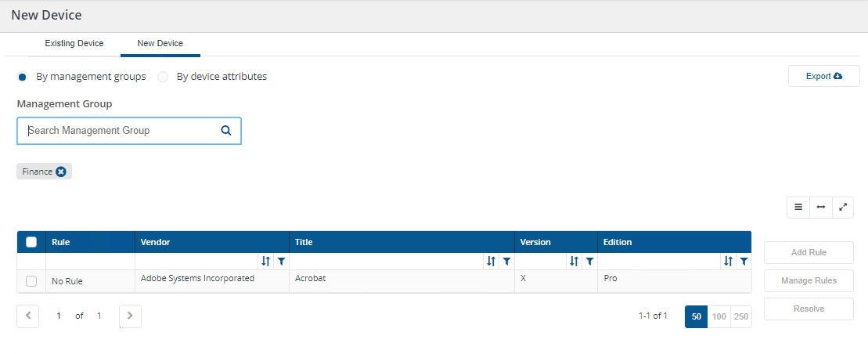Open the New Device tab
Viewport: 868px width, 354px height.
[x=160, y=44]
